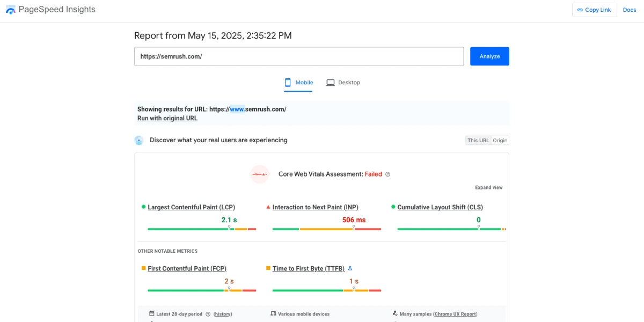Click the real users experience icon
644x322 pixels.
pyautogui.click(x=139, y=141)
